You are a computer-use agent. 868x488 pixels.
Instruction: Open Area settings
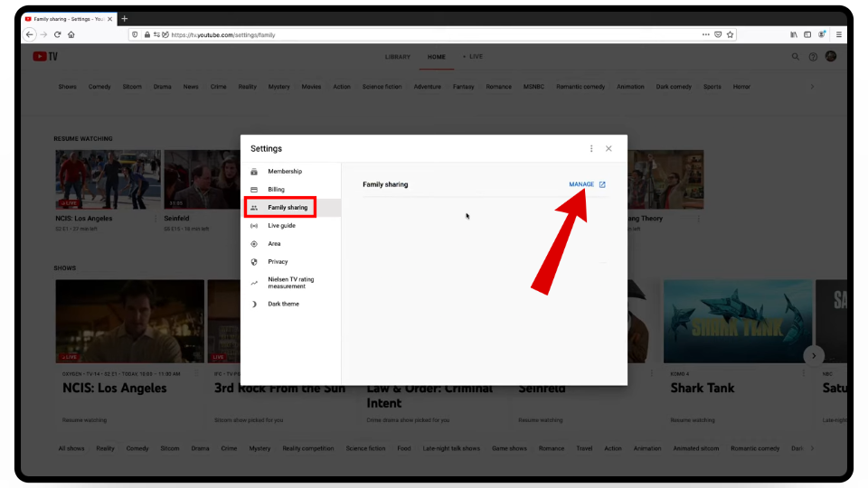coord(290,243)
